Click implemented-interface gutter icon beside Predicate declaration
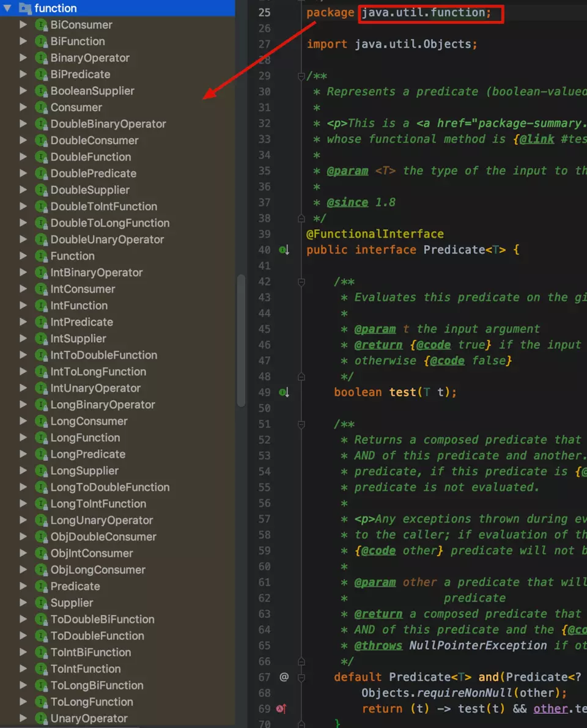Image resolution: width=587 pixels, height=728 pixels. click(284, 250)
